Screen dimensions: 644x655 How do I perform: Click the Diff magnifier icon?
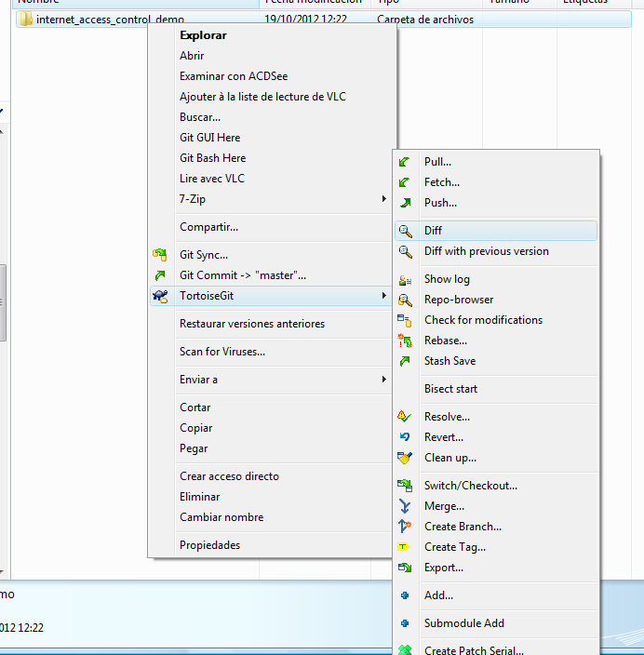pyautogui.click(x=405, y=231)
